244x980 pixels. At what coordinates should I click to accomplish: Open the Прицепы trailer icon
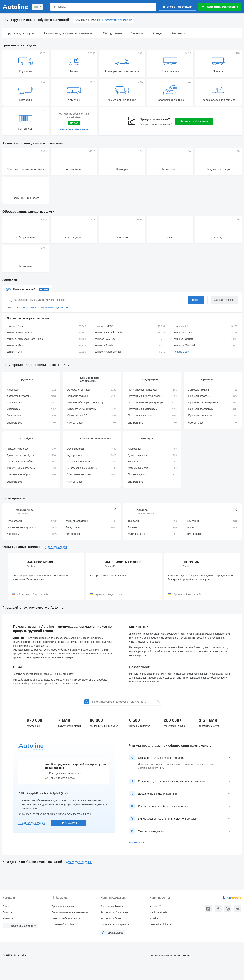[218, 61]
